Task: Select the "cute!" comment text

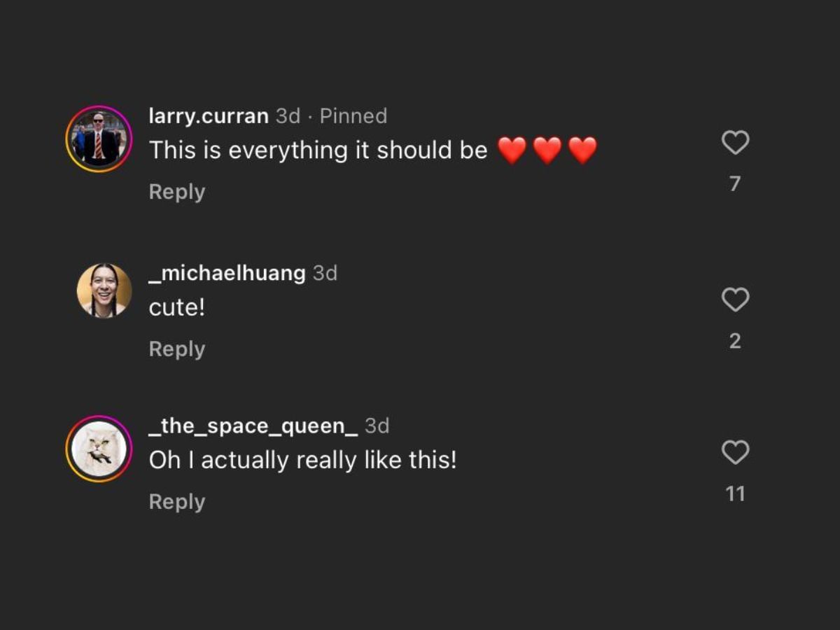Action: [177, 307]
